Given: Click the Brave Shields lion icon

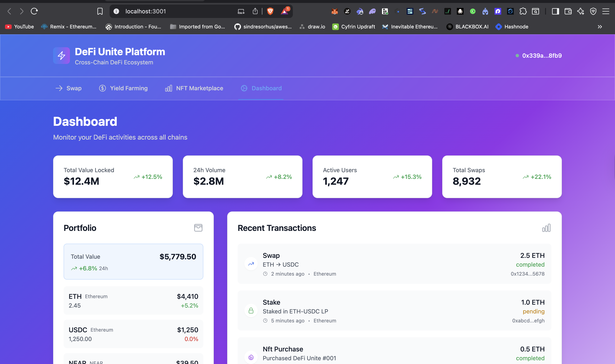Looking at the screenshot, I should click(x=270, y=11).
